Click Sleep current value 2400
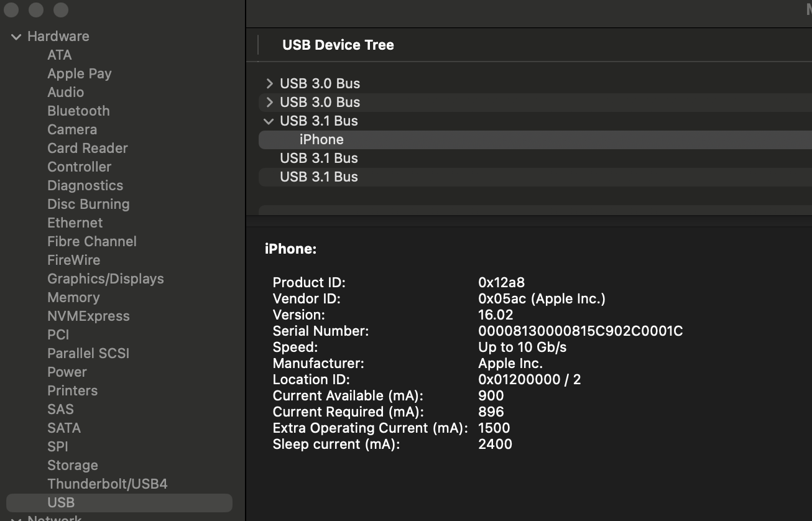Image resolution: width=812 pixels, height=521 pixels. 496,444
